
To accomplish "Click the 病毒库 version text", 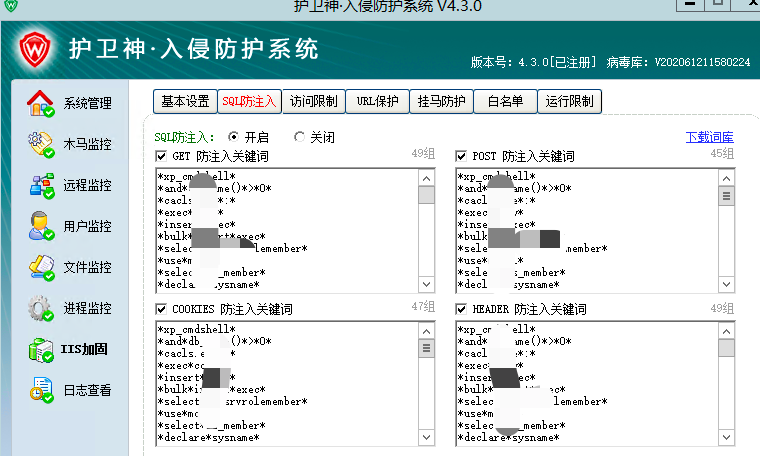I will [x=678, y=63].
